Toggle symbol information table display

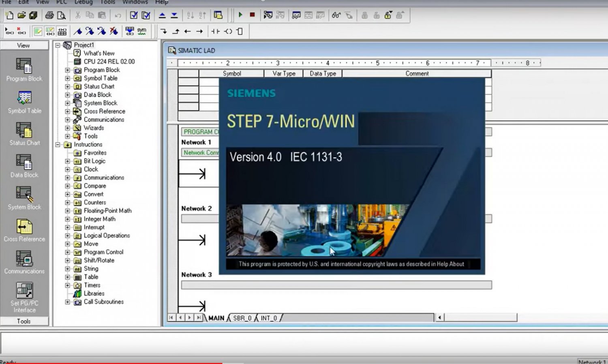(x=62, y=31)
